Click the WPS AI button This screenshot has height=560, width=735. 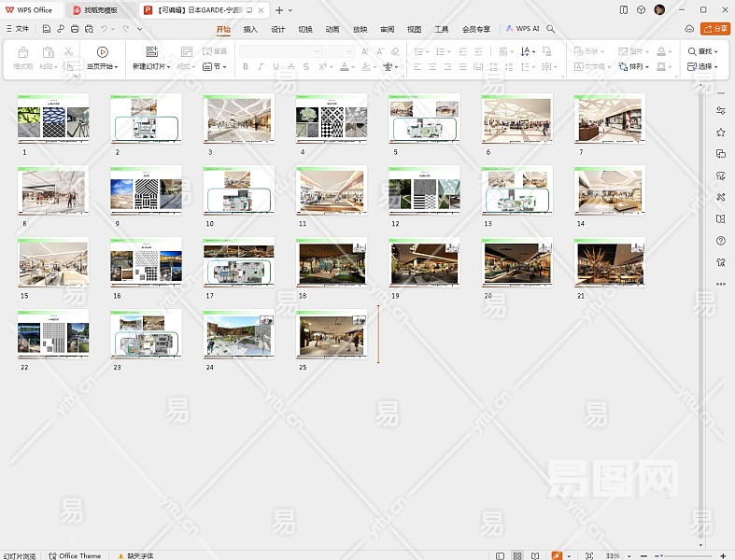pos(523,29)
